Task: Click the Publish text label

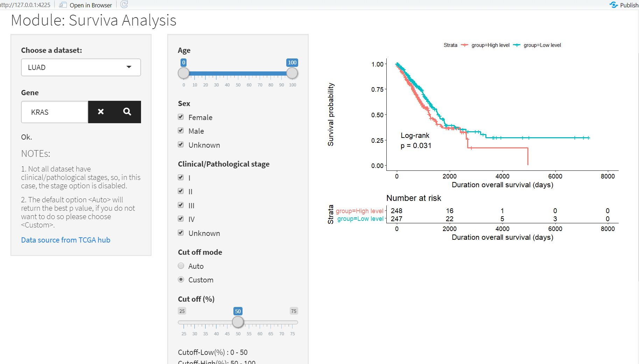Action: [x=629, y=5]
